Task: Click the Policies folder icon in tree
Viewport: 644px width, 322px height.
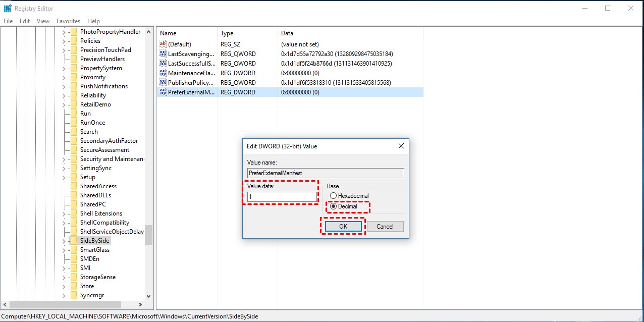Action: (x=74, y=41)
